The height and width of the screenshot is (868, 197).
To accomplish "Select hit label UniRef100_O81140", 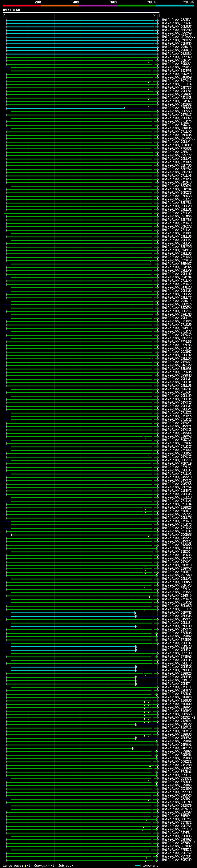I will (176, 57).
